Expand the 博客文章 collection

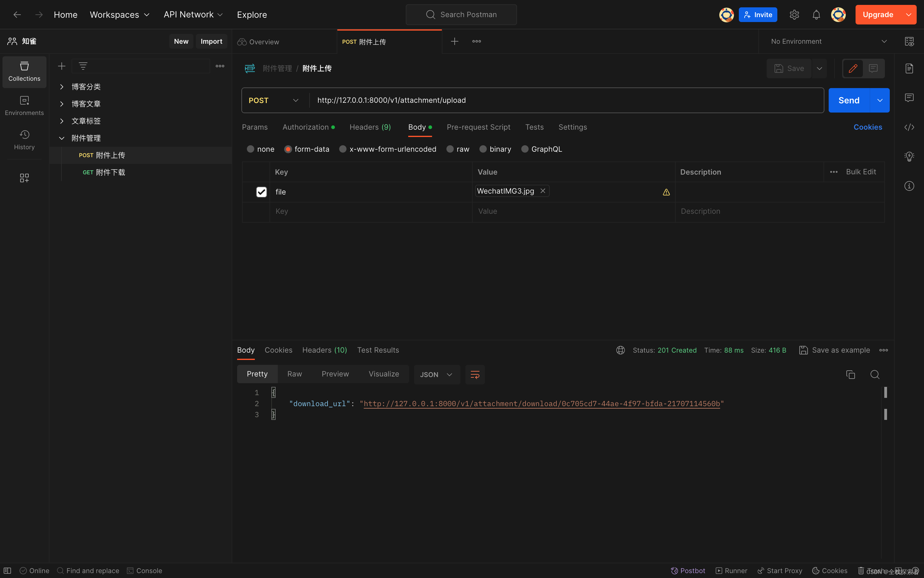point(61,104)
